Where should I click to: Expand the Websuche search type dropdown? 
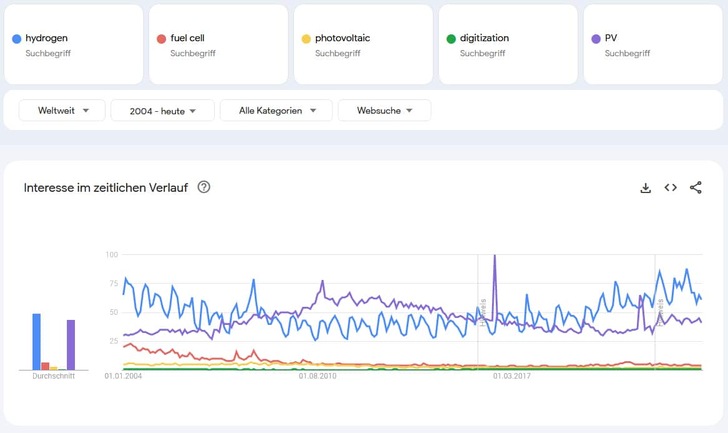[x=384, y=110]
